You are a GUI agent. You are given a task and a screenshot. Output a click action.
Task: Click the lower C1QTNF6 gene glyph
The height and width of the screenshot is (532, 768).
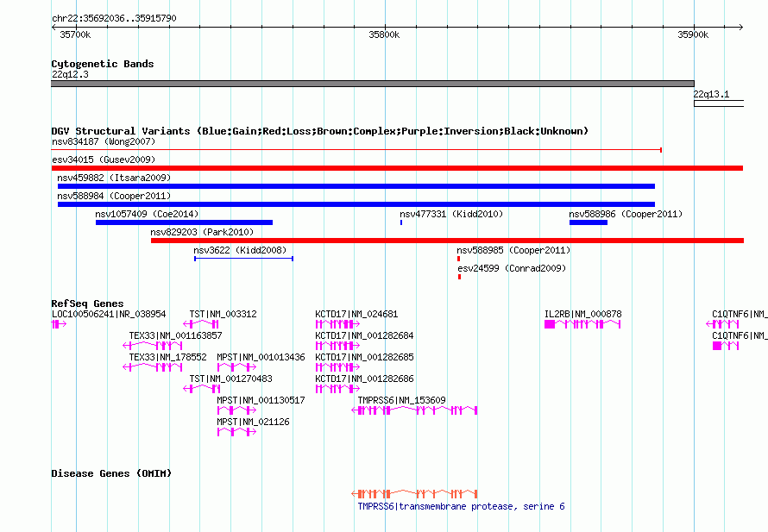pos(726,346)
